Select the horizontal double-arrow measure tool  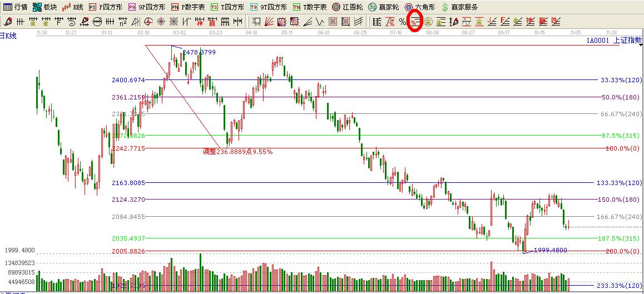click(x=238, y=22)
